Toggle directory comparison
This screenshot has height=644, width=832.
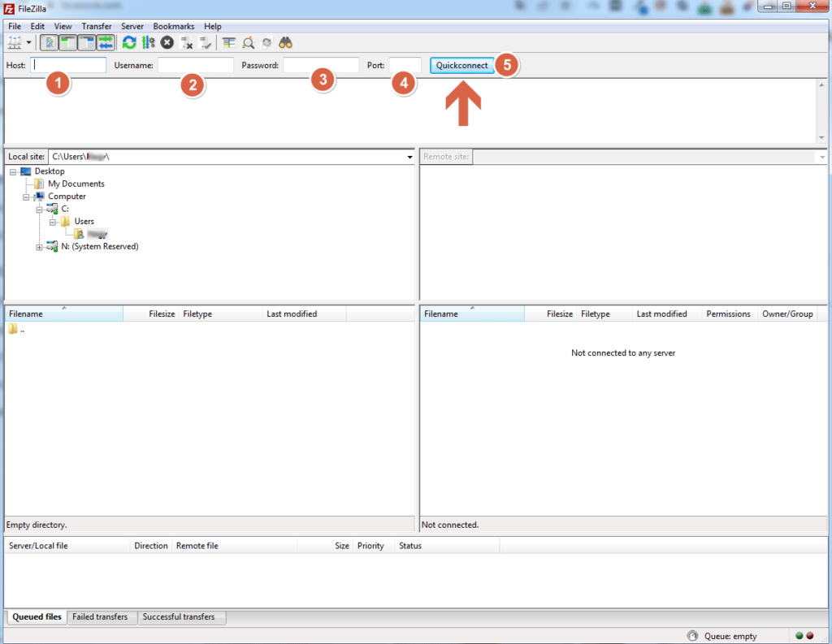click(248, 42)
